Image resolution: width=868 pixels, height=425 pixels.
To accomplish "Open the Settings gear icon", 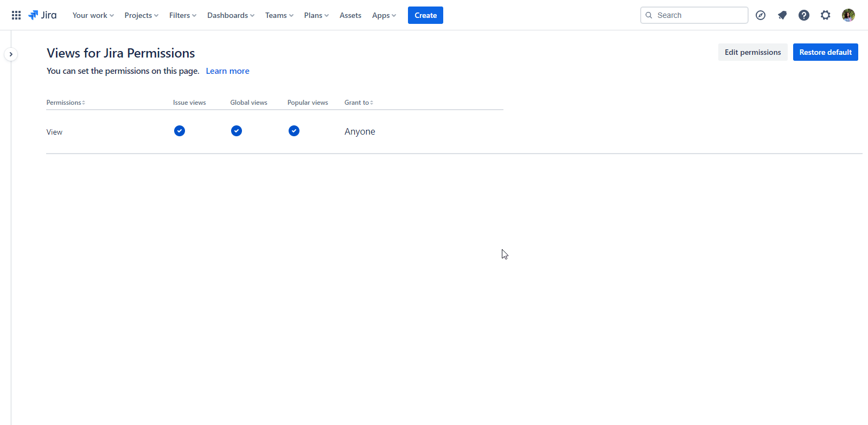I will (x=826, y=15).
